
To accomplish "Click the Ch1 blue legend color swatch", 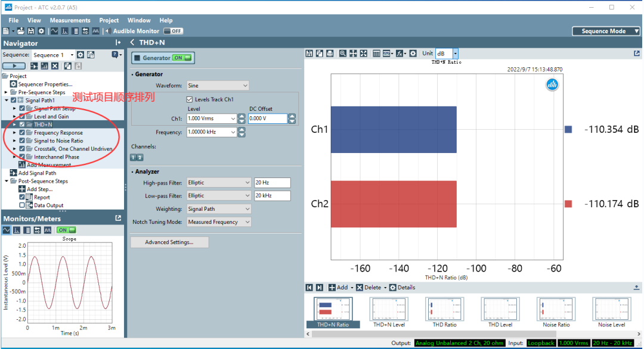I will coord(568,130).
